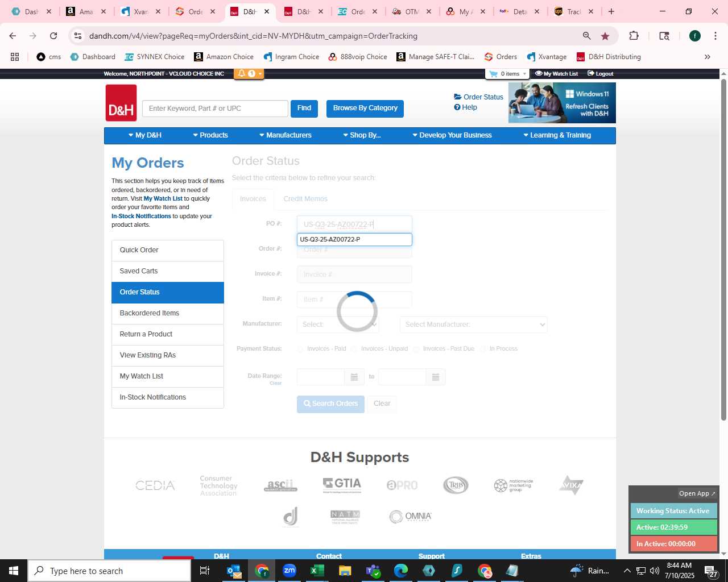Click the Invoice # input field
Screen dimensions: 728x582
354,275
